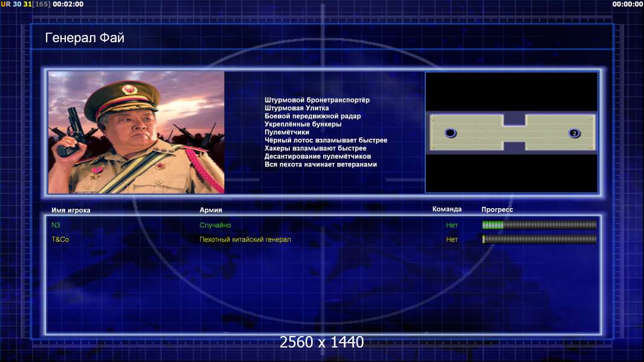Click 'Боевой передвижной радар' line
This screenshot has width=644, height=362.
312,116
